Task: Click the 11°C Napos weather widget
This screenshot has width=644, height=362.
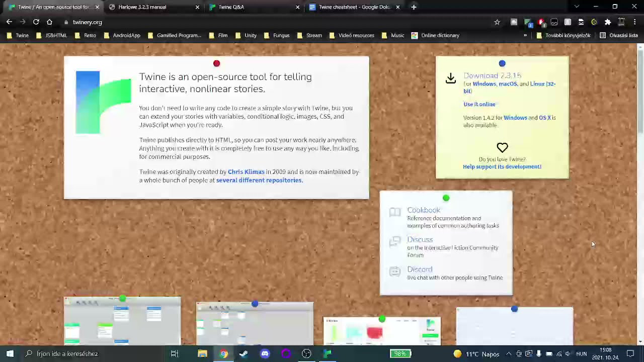Action: pyautogui.click(x=476, y=354)
